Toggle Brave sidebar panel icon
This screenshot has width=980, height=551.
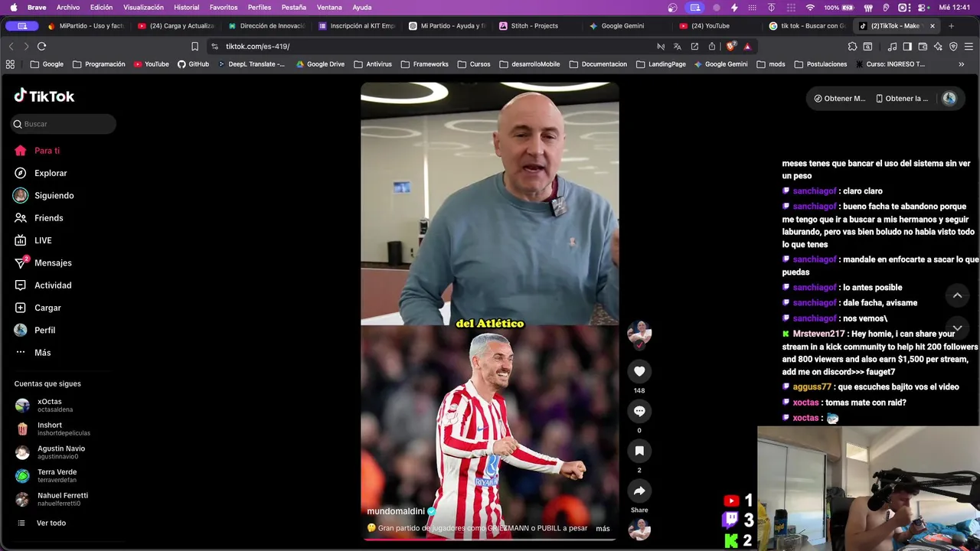click(x=907, y=46)
